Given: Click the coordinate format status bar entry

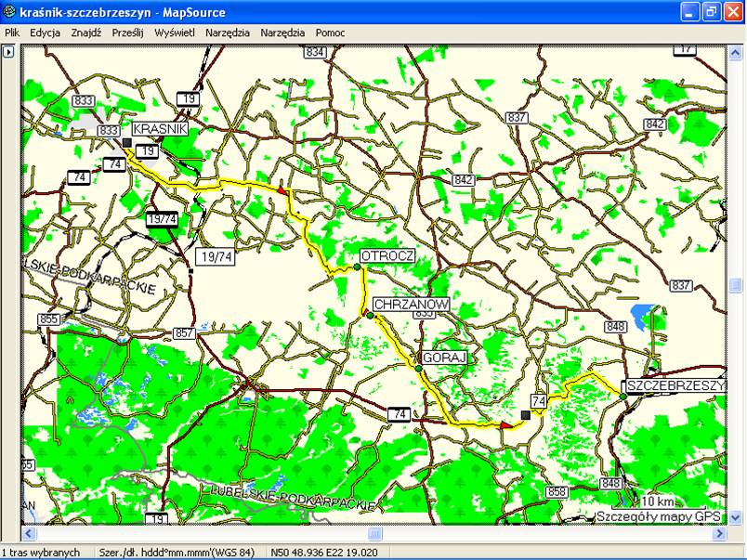Looking at the screenshot, I should (177, 553).
